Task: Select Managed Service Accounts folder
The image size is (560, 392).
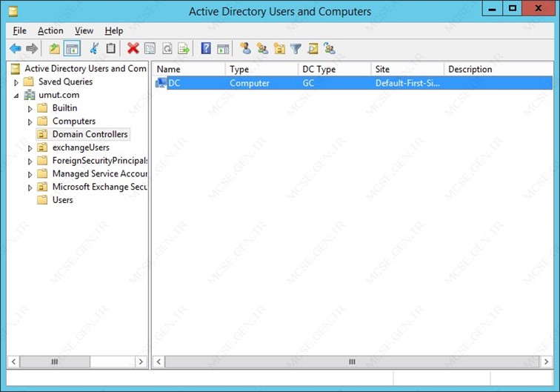Action: click(x=100, y=173)
